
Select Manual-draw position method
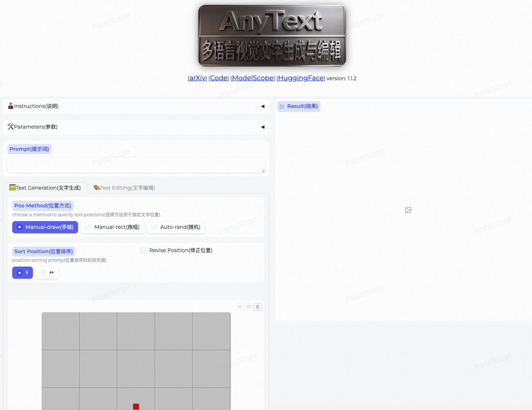[x=45, y=227]
